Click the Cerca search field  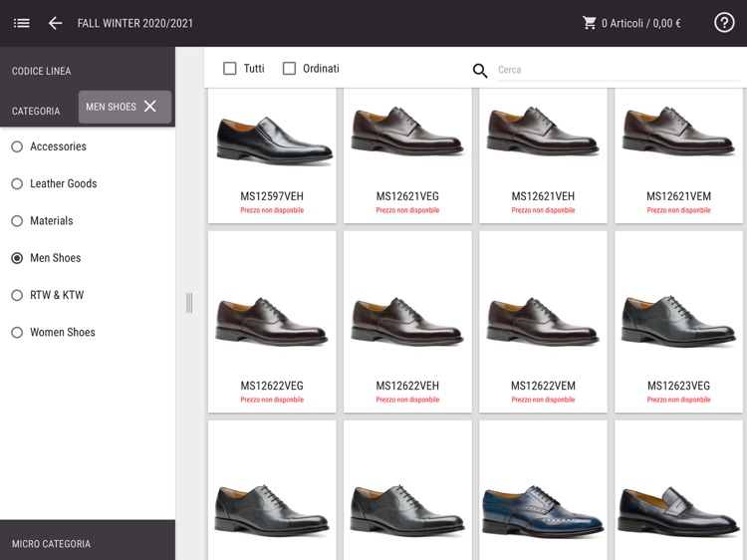point(618,70)
